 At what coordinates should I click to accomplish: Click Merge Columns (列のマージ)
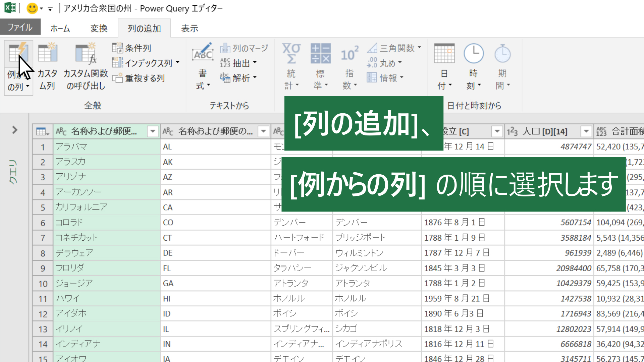(244, 48)
